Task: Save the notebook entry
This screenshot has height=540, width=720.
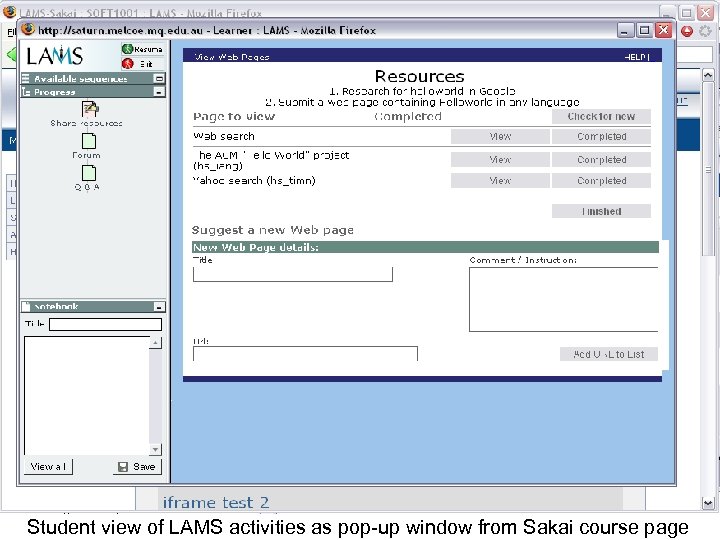Action: (x=137, y=467)
